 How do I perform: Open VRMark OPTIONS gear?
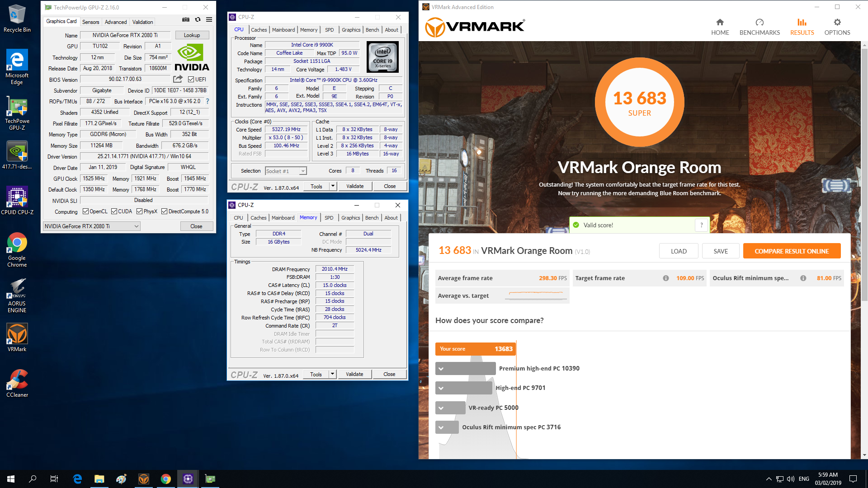(x=837, y=27)
